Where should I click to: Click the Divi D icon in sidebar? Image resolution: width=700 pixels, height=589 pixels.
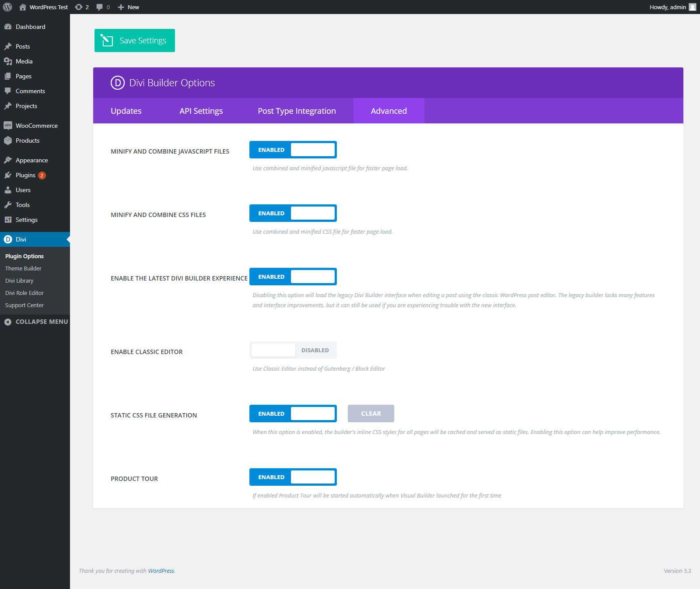(8, 239)
